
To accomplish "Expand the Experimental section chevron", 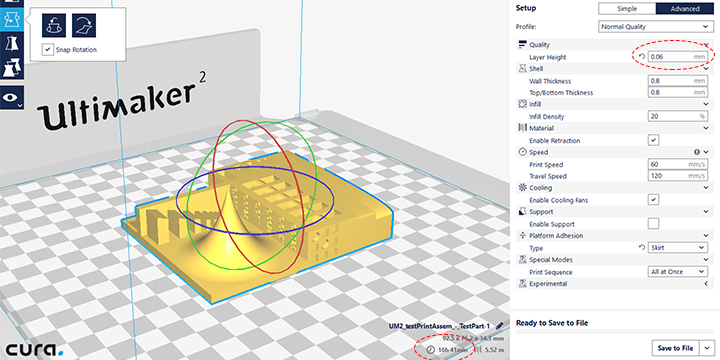I will (707, 284).
